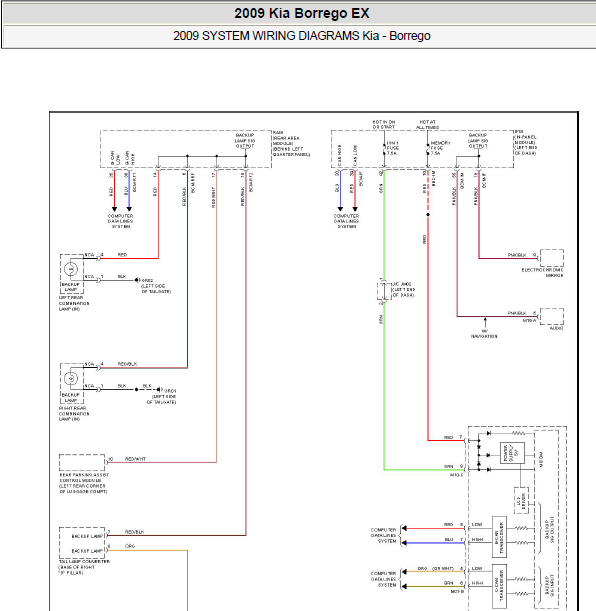Click the right rear backup lamp bulb symbol
The width and height of the screenshot is (596, 611).
click(x=71, y=378)
